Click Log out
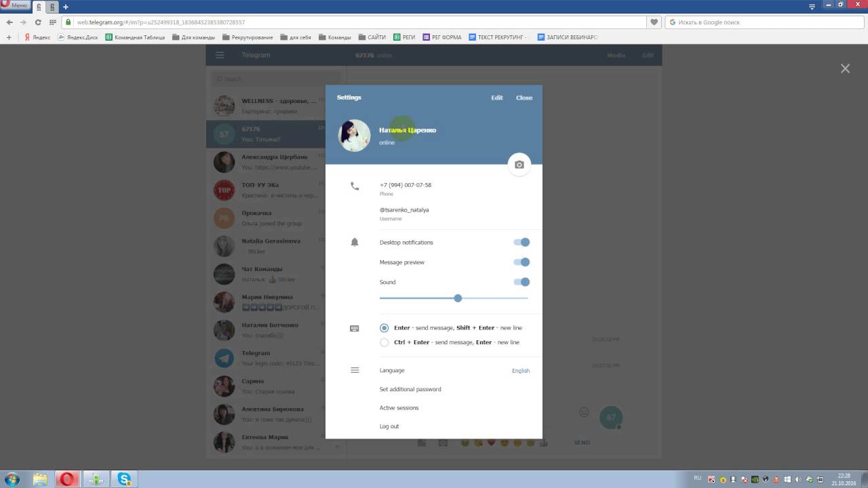This screenshot has height=488, width=868. [x=389, y=426]
